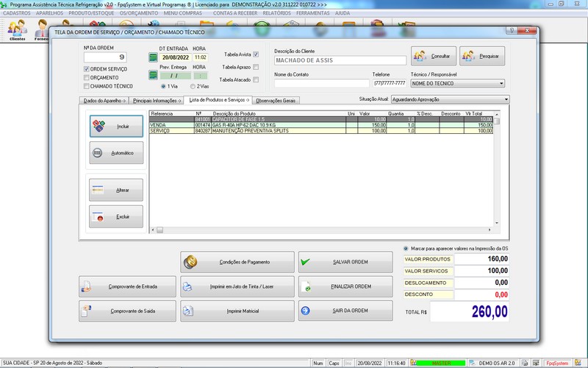This screenshot has height=368, width=588.
Task: Click the HORA field showing 11:02
Action: tap(201, 57)
